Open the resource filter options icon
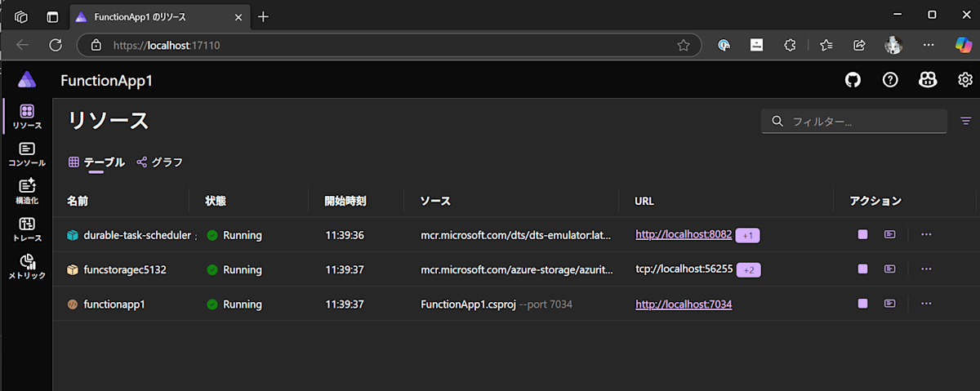980x391 pixels. (x=966, y=122)
